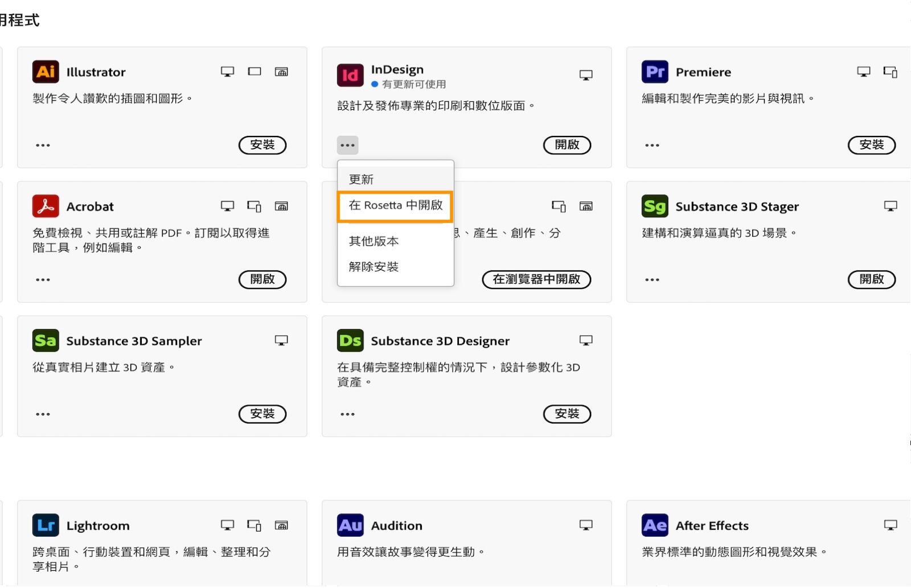Open Premiere's three-dot more options menu

click(x=652, y=145)
